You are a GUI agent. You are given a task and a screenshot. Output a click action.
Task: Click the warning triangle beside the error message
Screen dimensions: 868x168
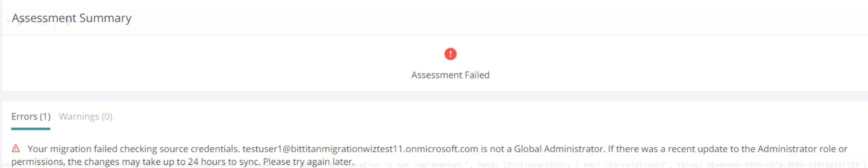coord(16,148)
